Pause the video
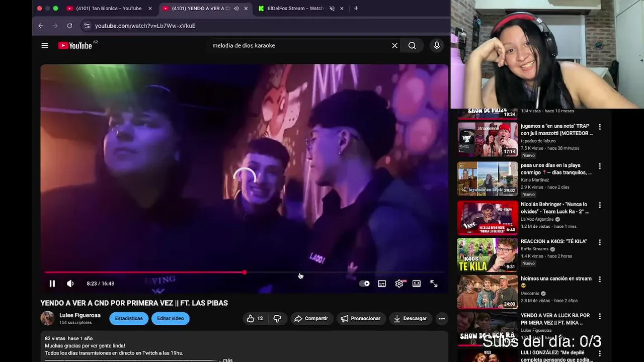The image size is (644, 362). pyautogui.click(x=52, y=284)
